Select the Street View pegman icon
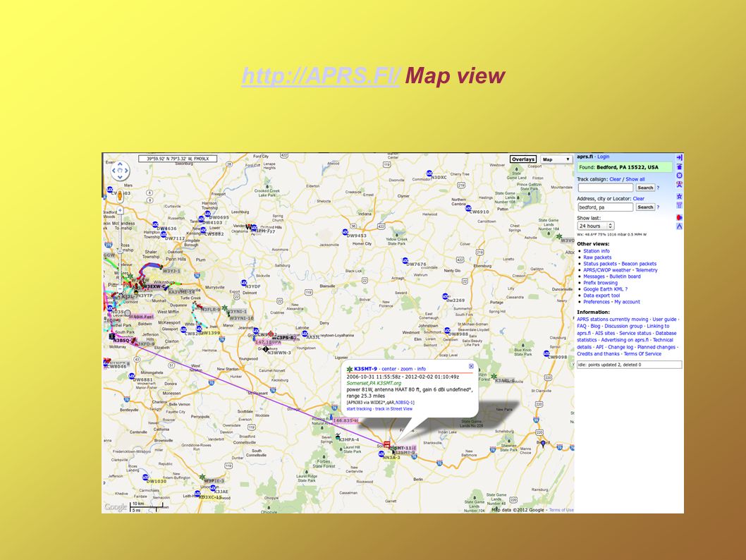The height and width of the screenshot is (560, 746). point(120,196)
